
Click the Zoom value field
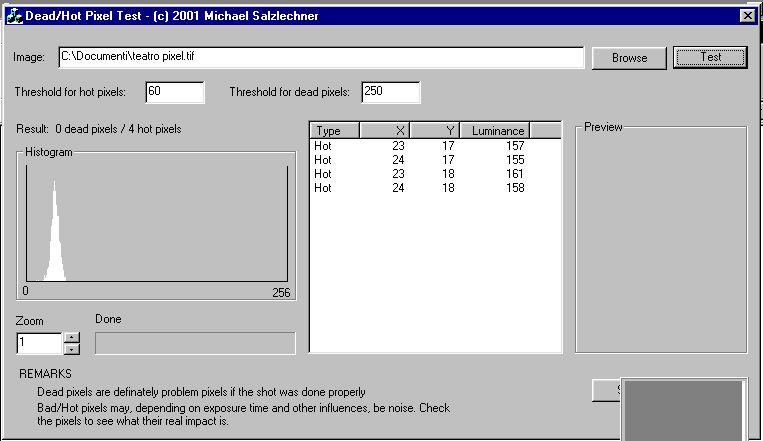point(39,343)
